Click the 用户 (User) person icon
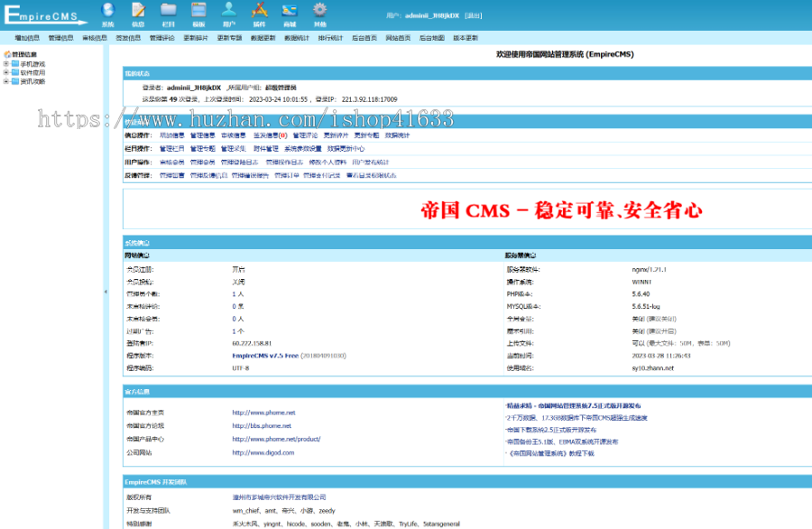 (229, 12)
